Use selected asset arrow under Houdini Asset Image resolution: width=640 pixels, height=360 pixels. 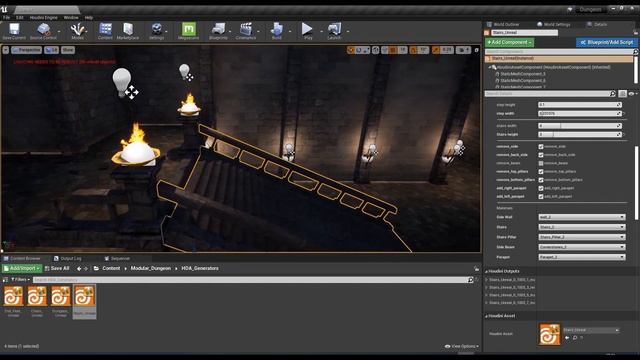coord(567,338)
